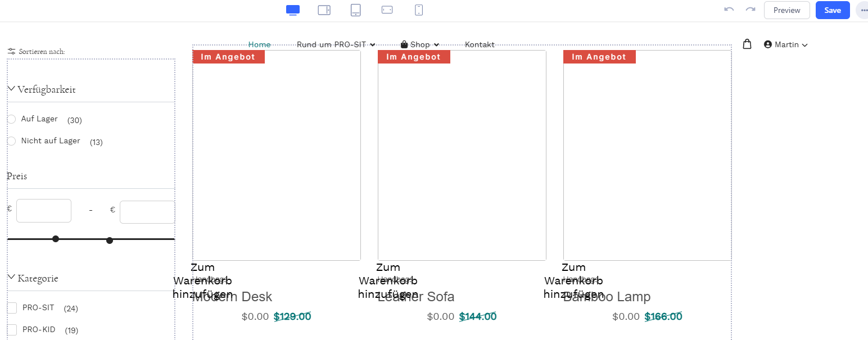Select landscape mobile viewport icon
This screenshot has height=340, width=868.
(387, 10)
